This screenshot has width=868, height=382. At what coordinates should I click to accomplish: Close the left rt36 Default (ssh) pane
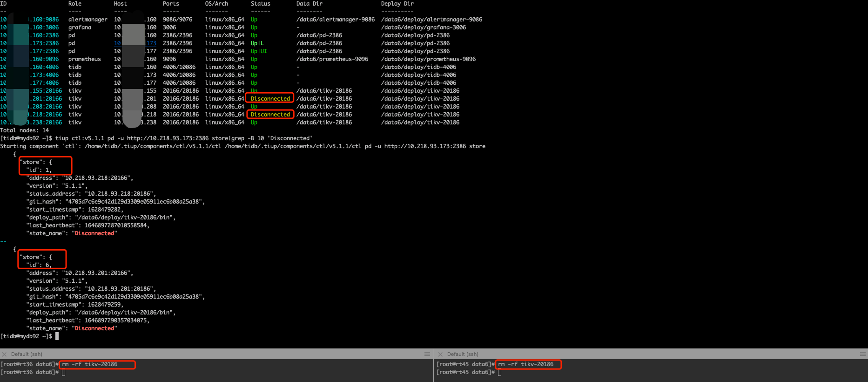pos(4,354)
